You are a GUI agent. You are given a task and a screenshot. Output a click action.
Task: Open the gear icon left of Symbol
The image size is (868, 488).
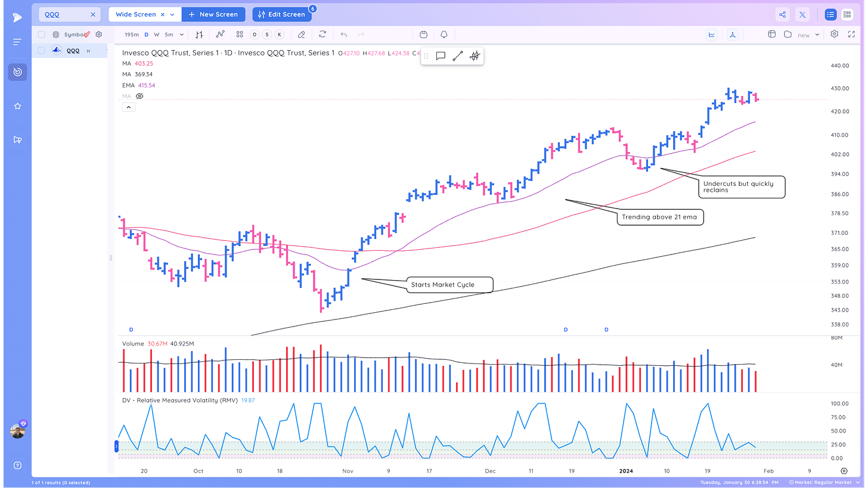coord(56,35)
